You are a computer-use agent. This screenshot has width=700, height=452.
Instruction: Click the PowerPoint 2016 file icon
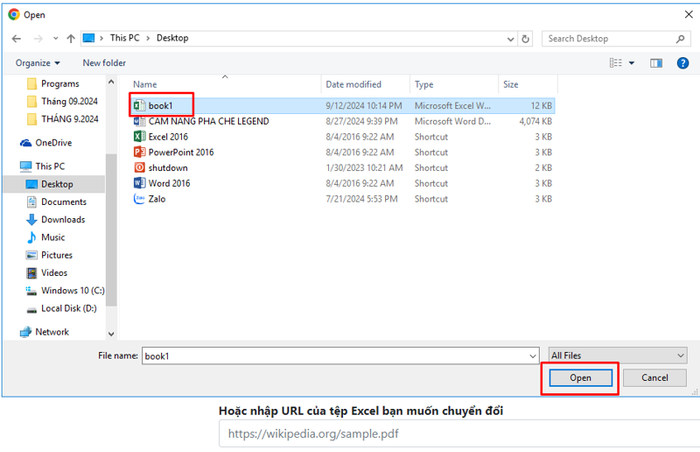pos(139,152)
